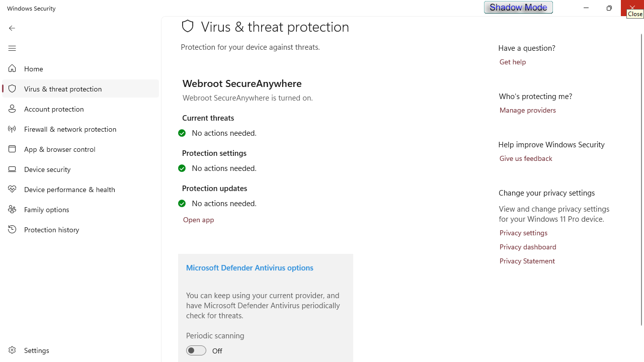Click the vertical scrollbar on the right

[x=641, y=176]
